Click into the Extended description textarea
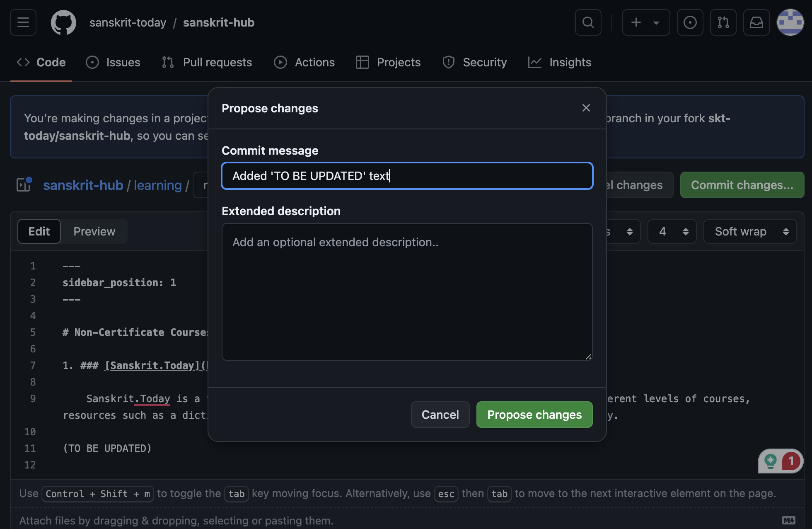Screen dimensions: 812x529 click(407, 292)
